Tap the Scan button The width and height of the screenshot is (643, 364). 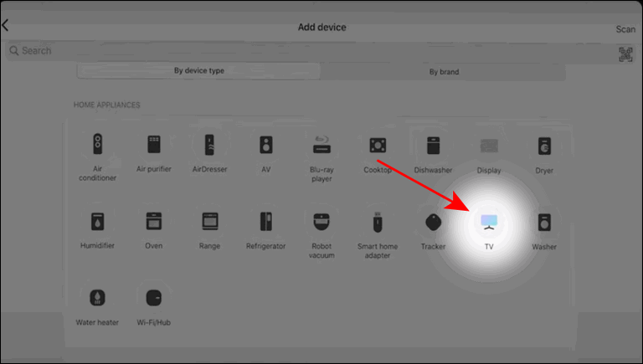[x=625, y=29]
